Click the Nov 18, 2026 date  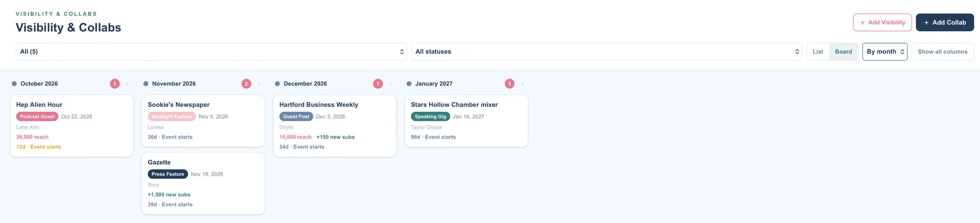[x=207, y=174]
